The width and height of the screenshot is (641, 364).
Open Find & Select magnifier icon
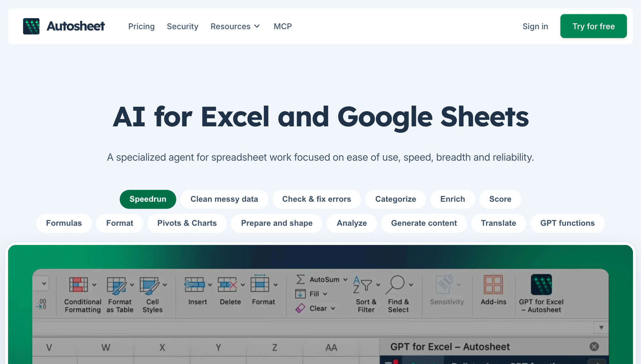(x=395, y=285)
